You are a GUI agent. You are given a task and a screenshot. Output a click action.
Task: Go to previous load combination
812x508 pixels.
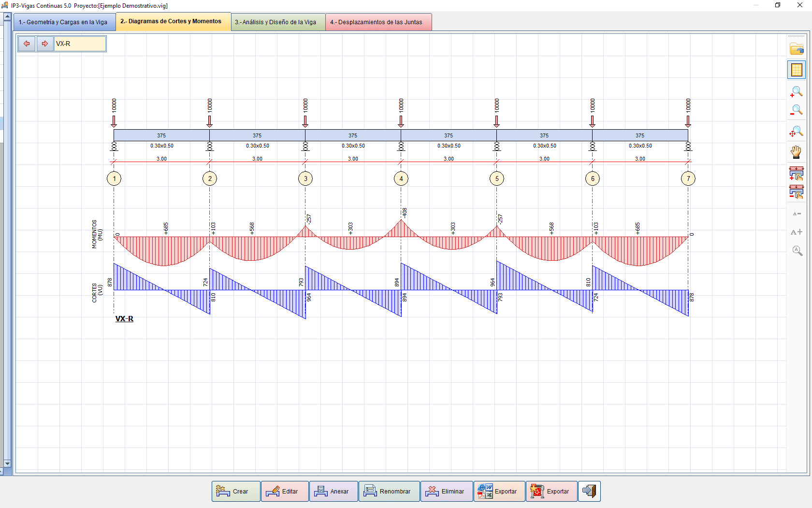click(x=27, y=44)
